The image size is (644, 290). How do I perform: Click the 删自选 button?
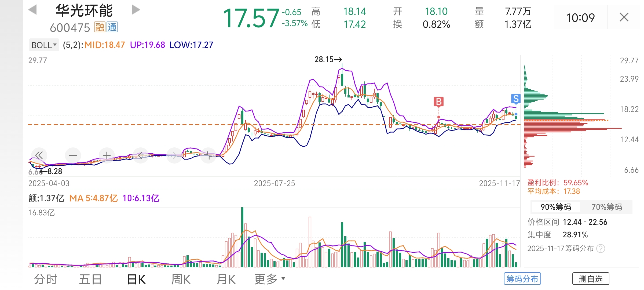(591, 279)
